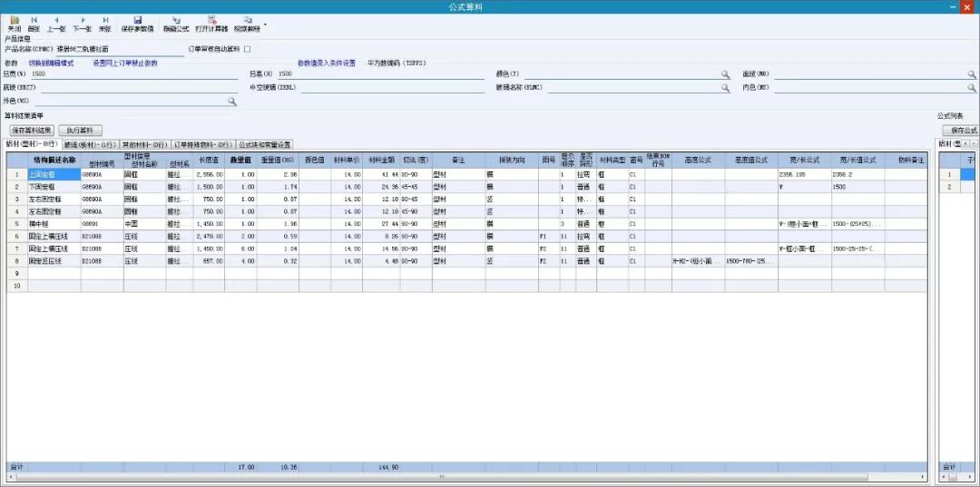Screen dimensions: 980x487
Task: Click length value 657.00 cell
Action: point(208,261)
